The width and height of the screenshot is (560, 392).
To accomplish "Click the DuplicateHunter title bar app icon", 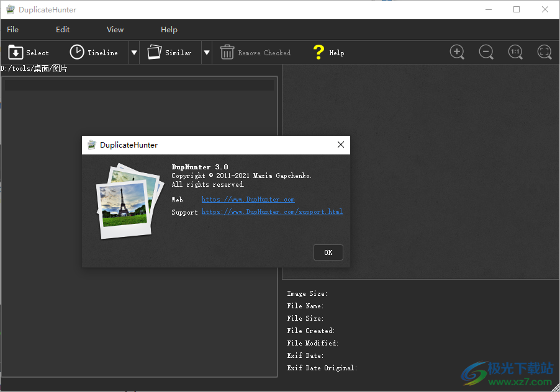I will click(11, 10).
